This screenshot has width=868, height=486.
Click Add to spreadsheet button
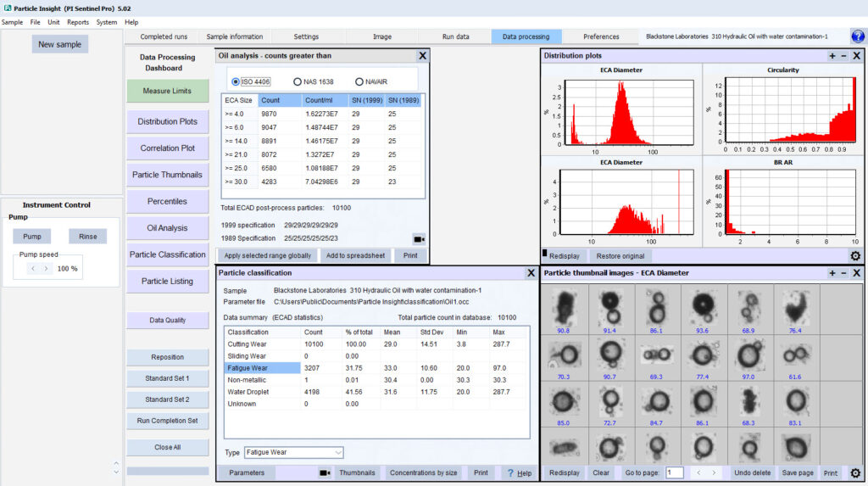(x=356, y=255)
